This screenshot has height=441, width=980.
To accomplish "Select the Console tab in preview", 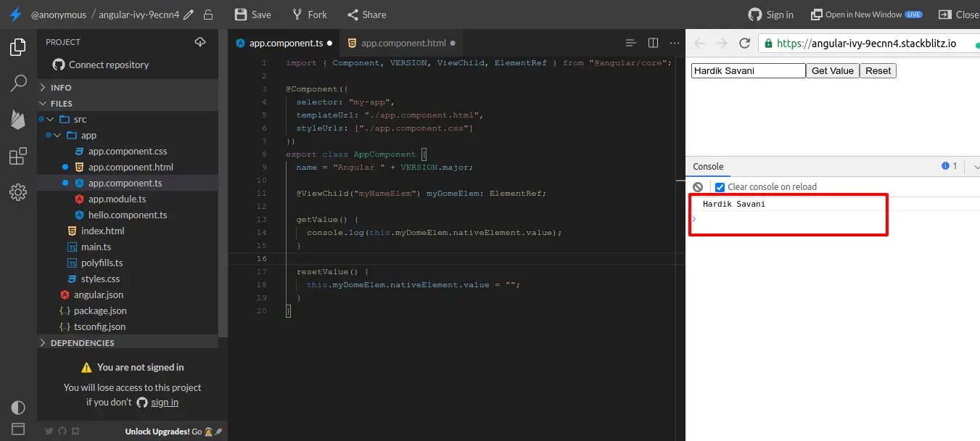I will [708, 167].
